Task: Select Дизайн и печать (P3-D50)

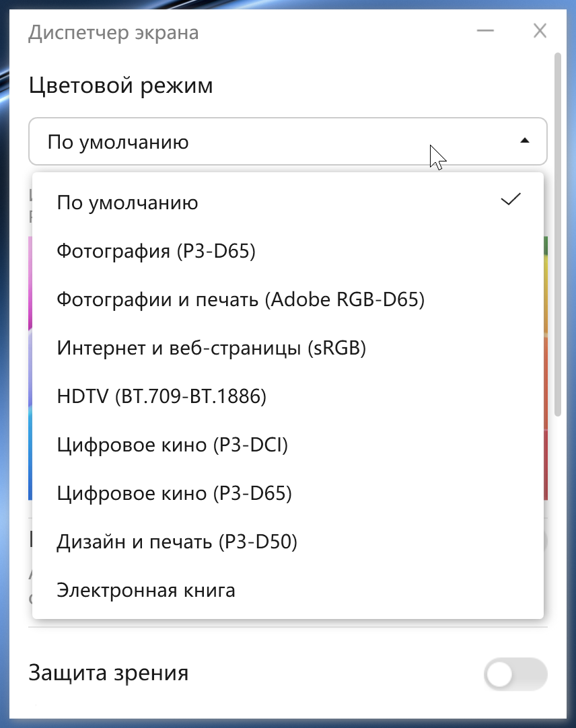Action: (177, 542)
